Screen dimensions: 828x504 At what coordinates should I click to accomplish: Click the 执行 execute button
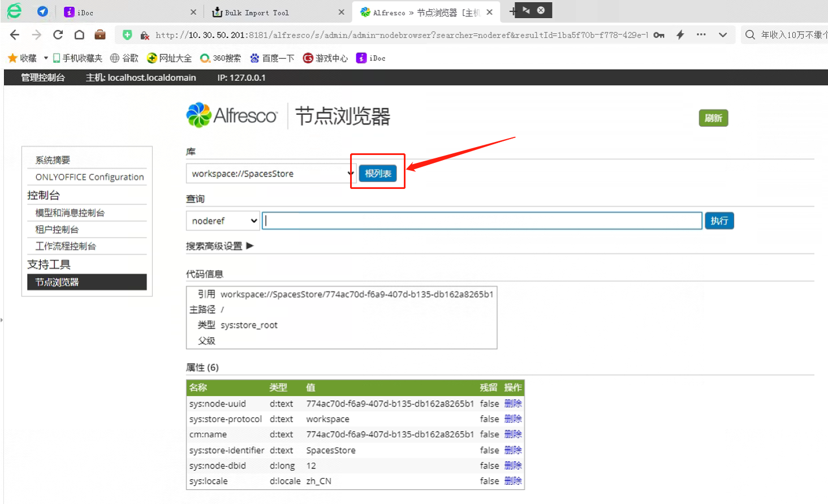tap(719, 221)
